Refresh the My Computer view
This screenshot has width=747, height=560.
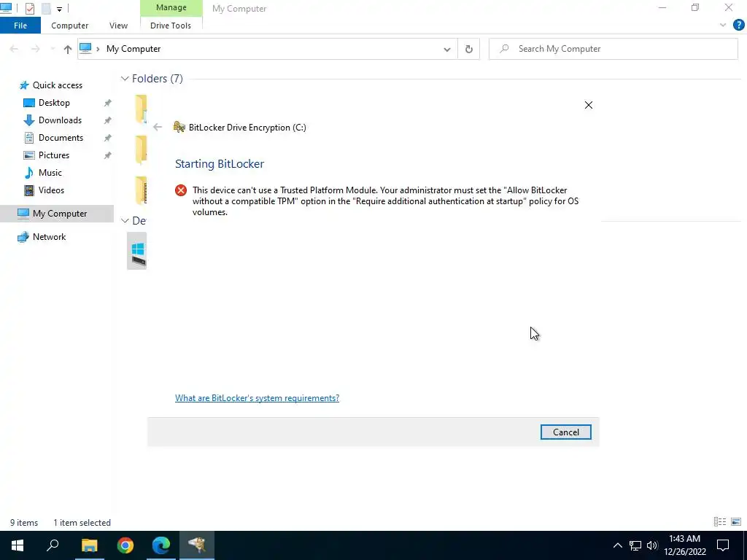point(469,49)
